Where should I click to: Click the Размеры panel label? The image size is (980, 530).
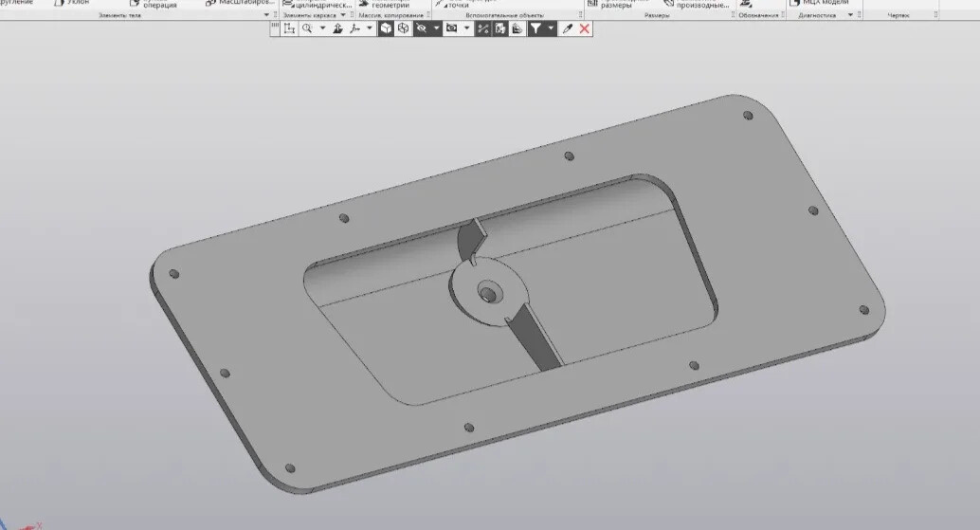click(x=657, y=15)
